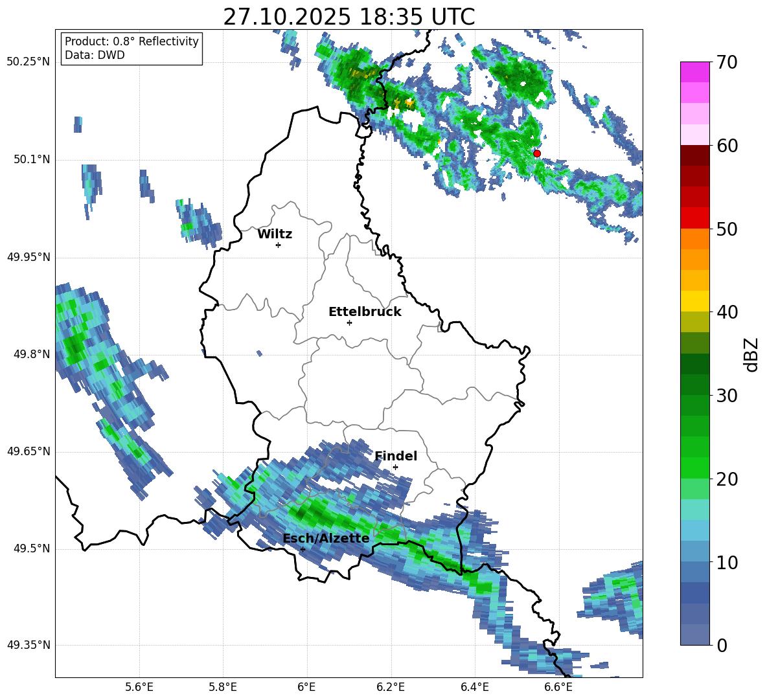Click the 49.35°N latitude label
The height and width of the screenshot is (700, 767).
tap(29, 645)
